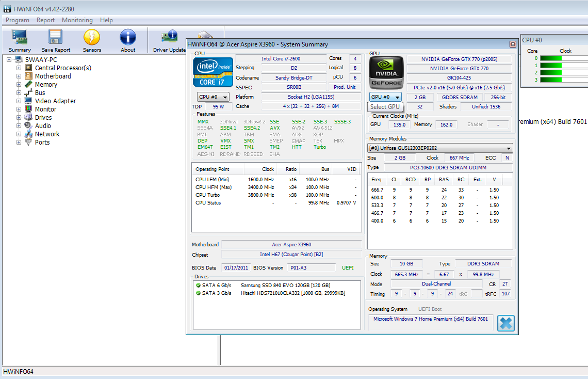Select the Audio tree item
588x379 pixels.
43,125
